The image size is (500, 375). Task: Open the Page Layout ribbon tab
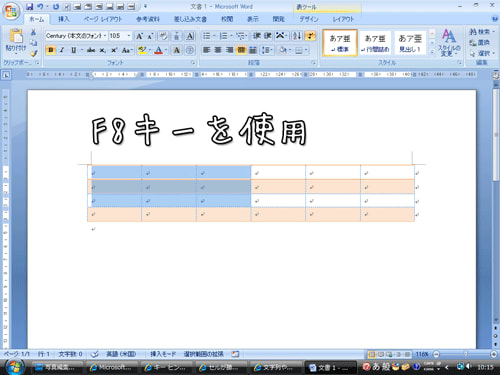coord(103,19)
